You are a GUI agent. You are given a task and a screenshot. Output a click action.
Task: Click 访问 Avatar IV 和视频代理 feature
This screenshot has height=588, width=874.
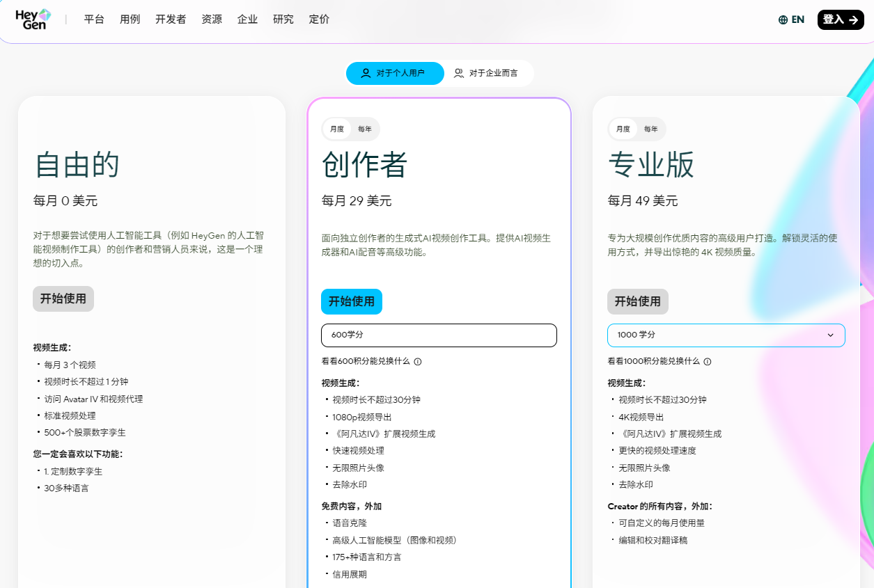pos(93,399)
